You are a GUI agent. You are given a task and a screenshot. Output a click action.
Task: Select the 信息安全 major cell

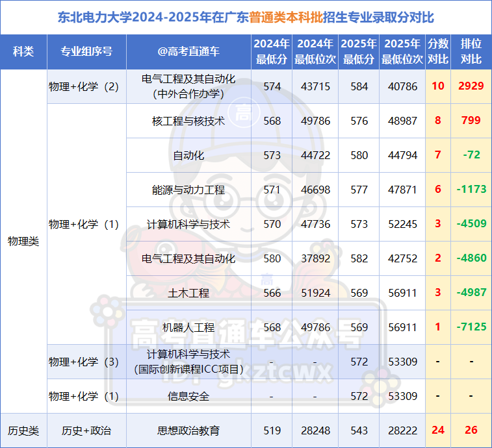tap(188, 396)
